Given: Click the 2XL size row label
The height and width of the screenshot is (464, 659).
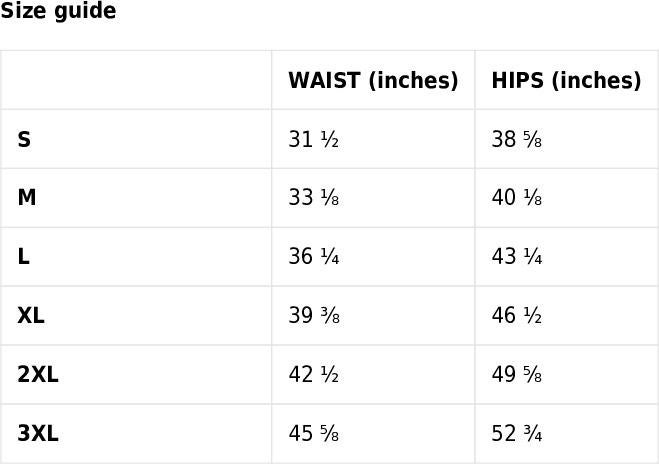Looking at the screenshot, I should (38, 374).
